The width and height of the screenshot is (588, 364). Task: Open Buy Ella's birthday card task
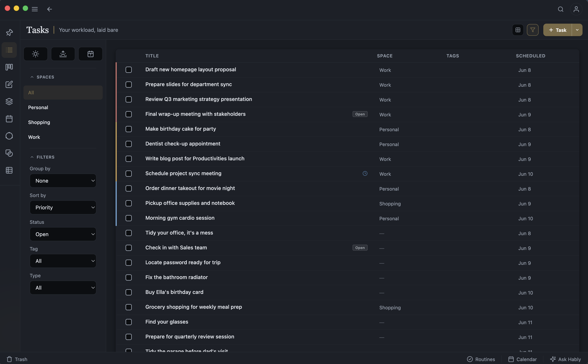[174, 292]
